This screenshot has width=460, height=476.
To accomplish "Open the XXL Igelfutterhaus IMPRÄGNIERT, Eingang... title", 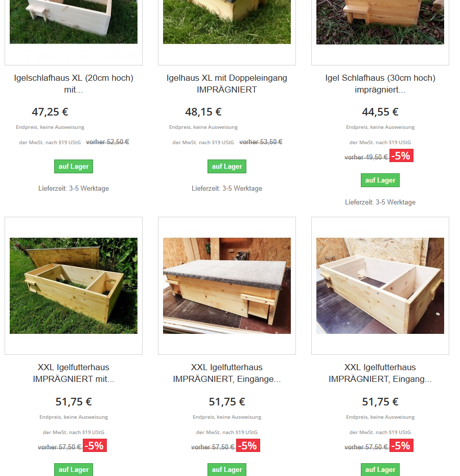I will coord(380,373).
